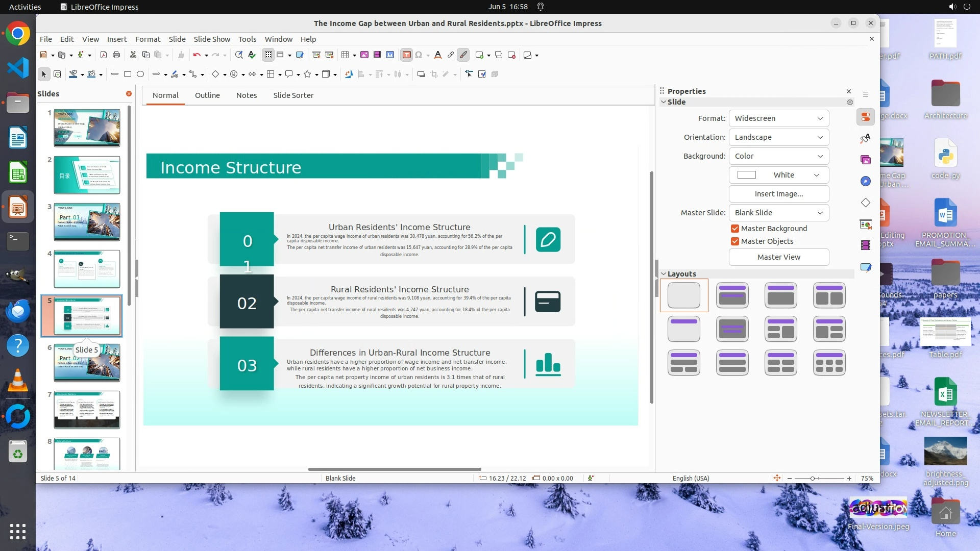Viewport: 980px width, 551px height.
Task: Click the Insert Image... button
Action: (778, 194)
